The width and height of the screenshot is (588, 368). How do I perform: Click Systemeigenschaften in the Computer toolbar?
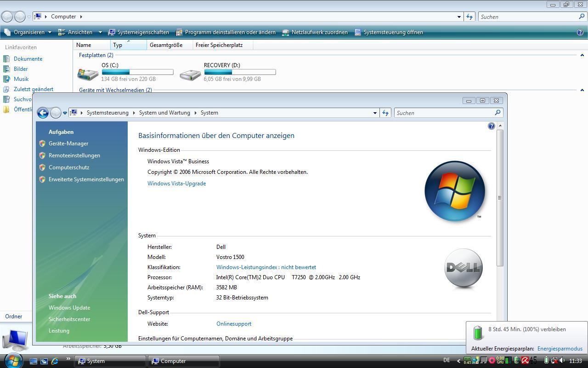[x=139, y=32]
